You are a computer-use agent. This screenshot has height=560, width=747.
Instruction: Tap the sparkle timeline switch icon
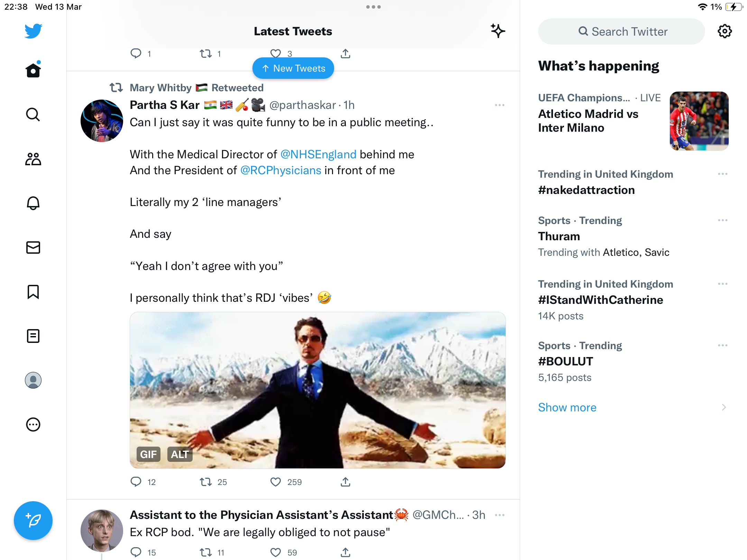coord(498,31)
